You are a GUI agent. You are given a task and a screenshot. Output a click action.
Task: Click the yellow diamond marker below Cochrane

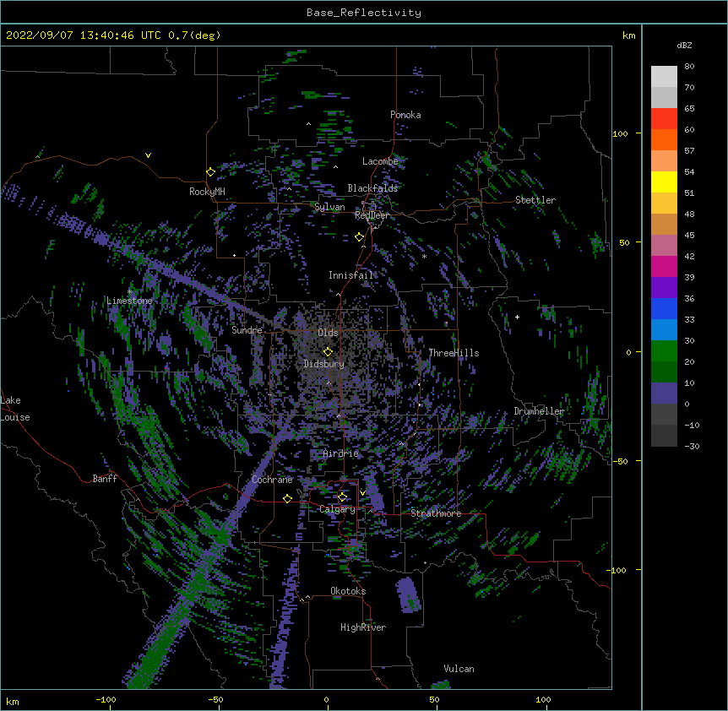[x=287, y=498]
